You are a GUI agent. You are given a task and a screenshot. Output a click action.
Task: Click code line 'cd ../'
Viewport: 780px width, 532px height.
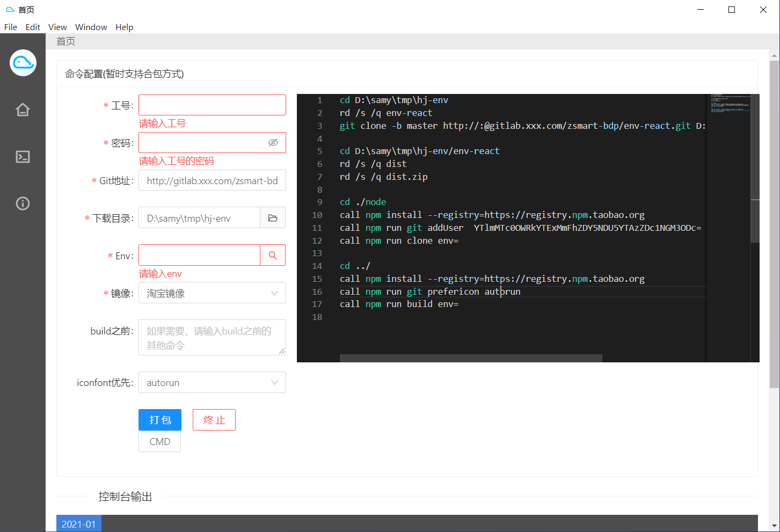(x=355, y=266)
